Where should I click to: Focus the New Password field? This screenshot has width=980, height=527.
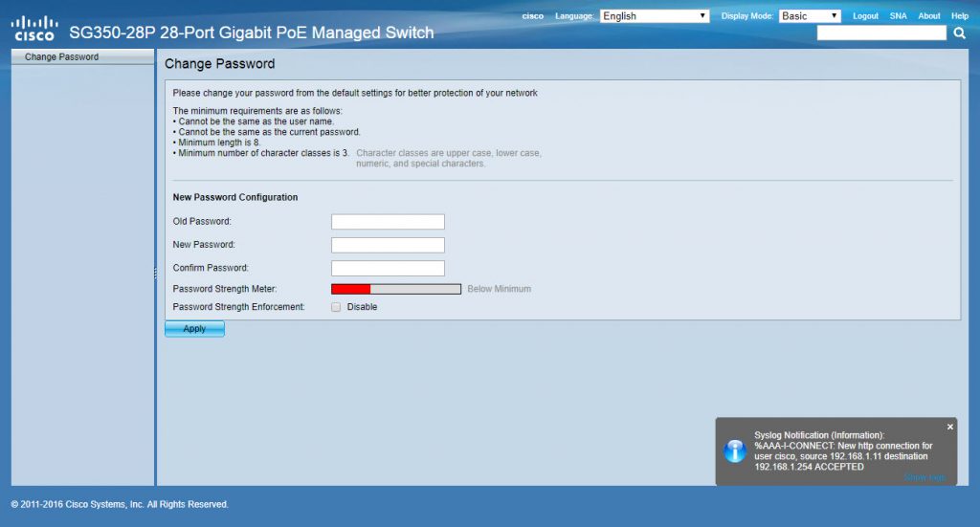point(388,245)
